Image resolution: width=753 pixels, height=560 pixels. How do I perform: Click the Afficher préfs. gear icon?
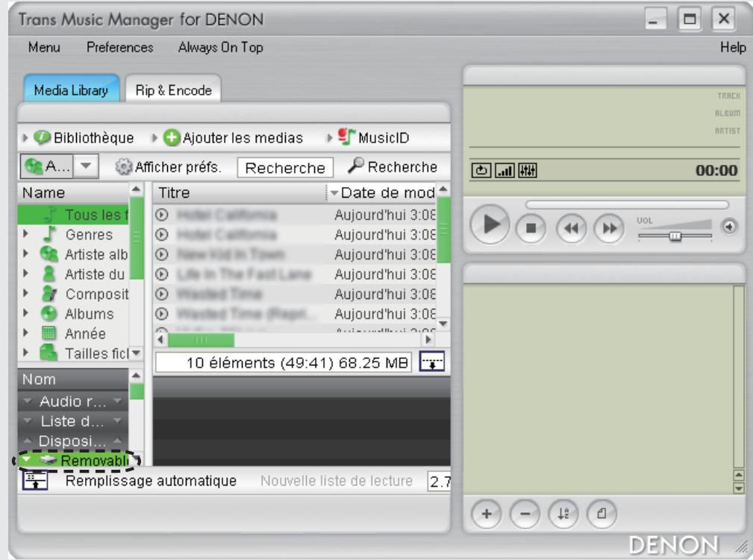tap(123, 166)
